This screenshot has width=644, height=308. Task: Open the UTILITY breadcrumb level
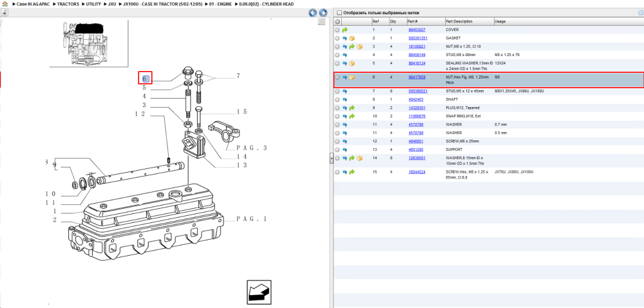(93, 4)
